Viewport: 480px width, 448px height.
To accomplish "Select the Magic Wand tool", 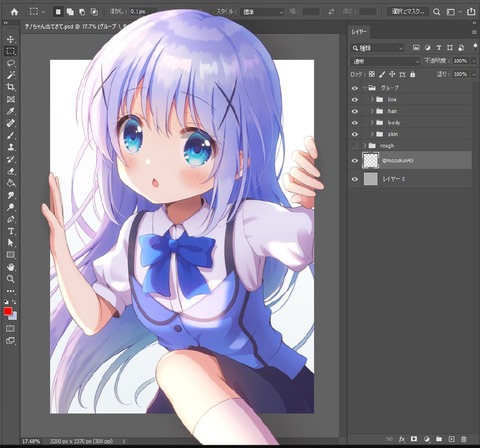I will click(x=11, y=75).
